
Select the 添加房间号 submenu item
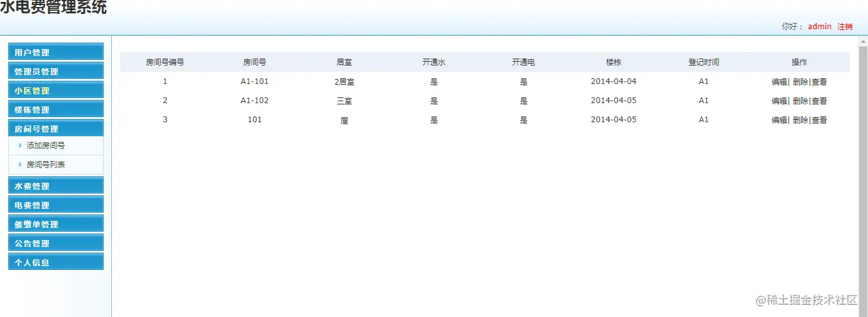[x=46, y=146]
